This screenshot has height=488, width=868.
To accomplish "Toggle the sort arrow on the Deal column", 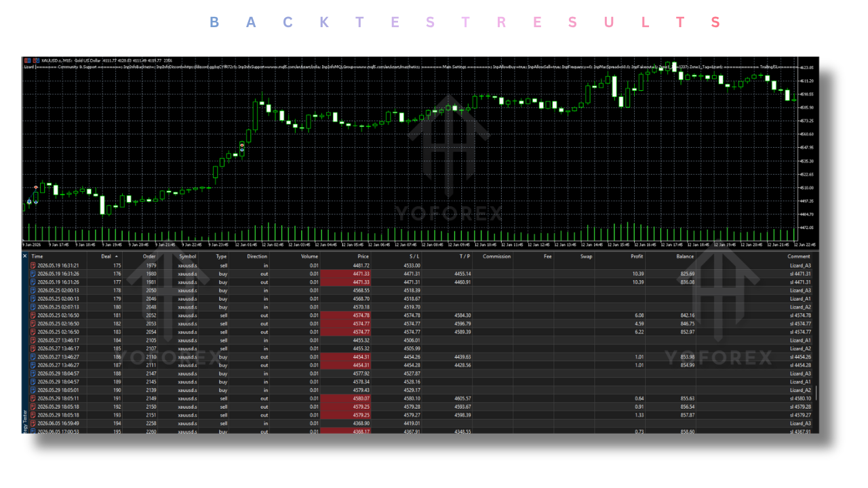I will 115,257.
